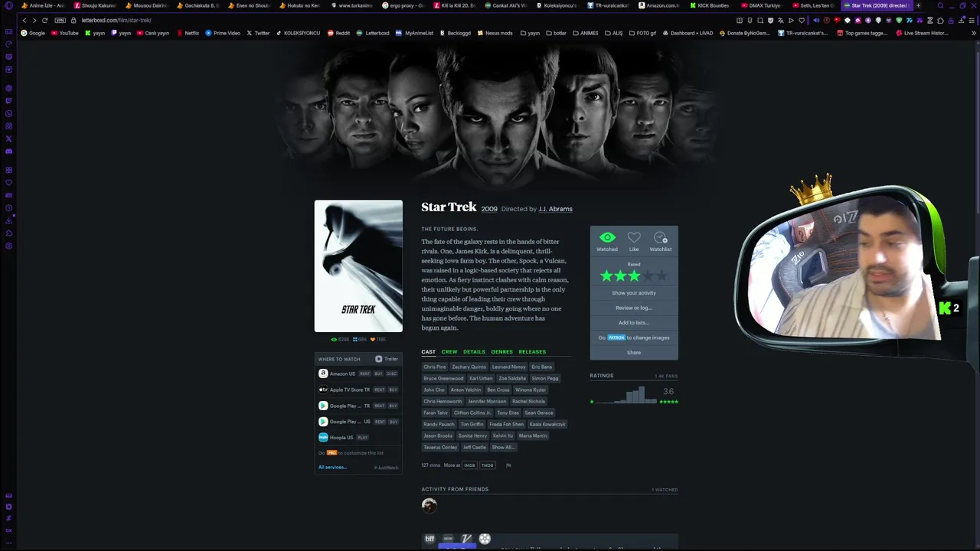Open the 1.4K FANS link
Viewport: 980px width, 551px height.
coord(666,377)
